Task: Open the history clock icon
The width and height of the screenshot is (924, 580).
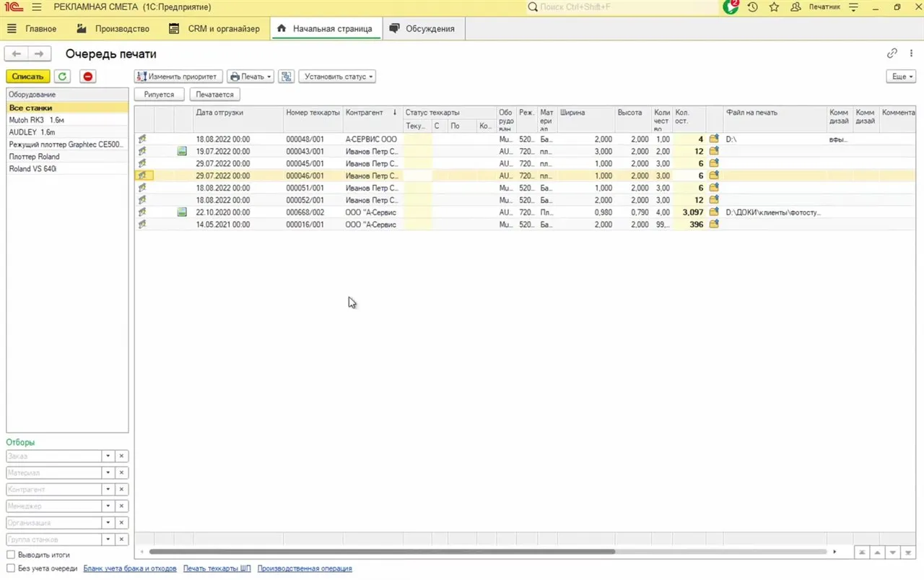Action: [752, 7]
